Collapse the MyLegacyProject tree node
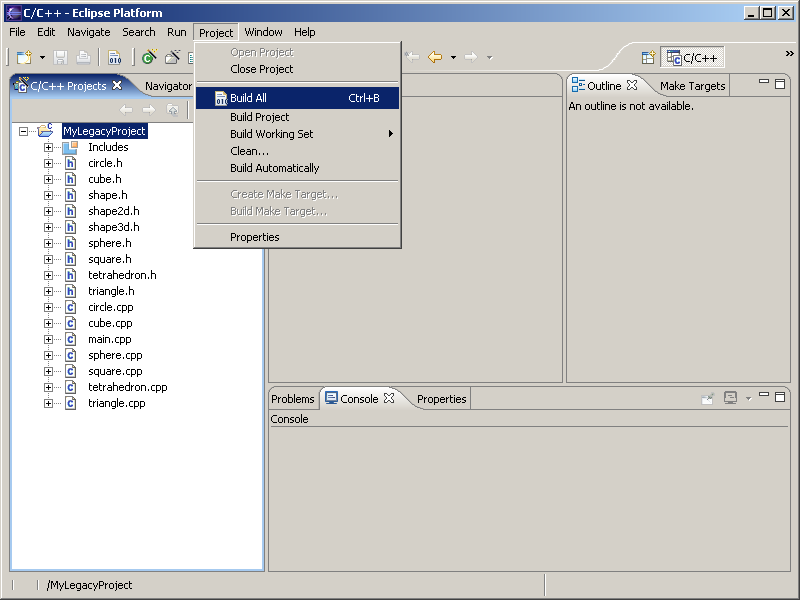Image resolution: width=800 pixels, height=600 pixels. pos(24,131)
